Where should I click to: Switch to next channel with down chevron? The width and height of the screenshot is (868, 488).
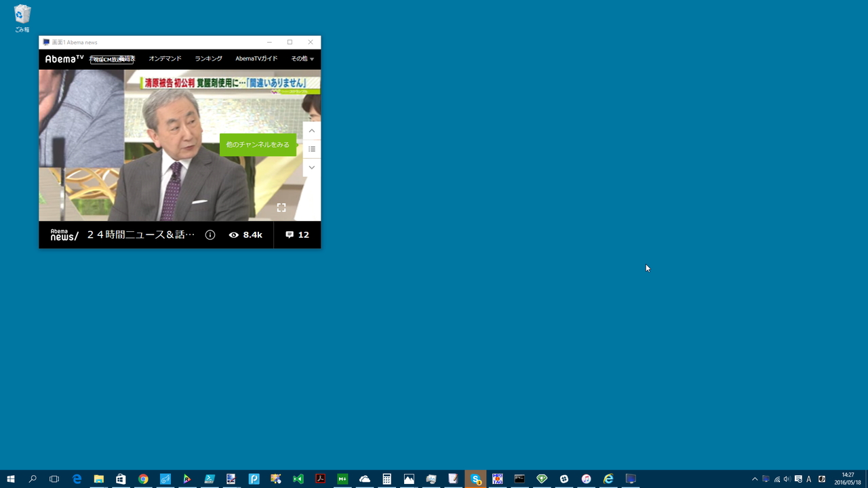pos(312,167)
